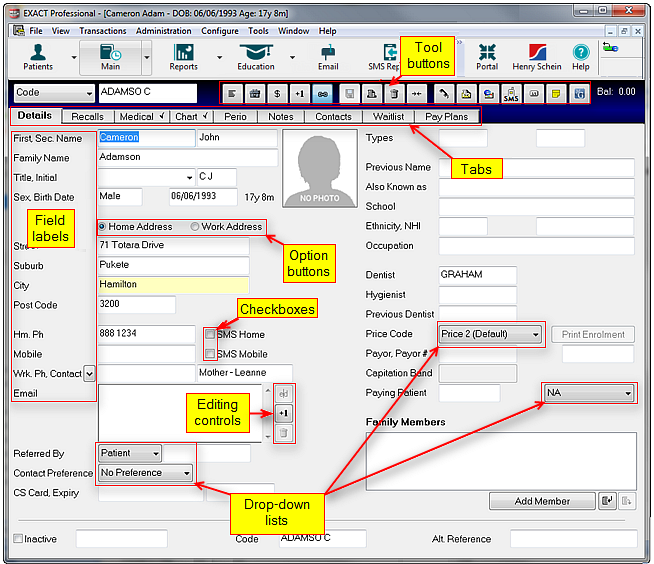Switch to the Recalls tab
Screen dimensions: 654x564
[x=87, y=117]
